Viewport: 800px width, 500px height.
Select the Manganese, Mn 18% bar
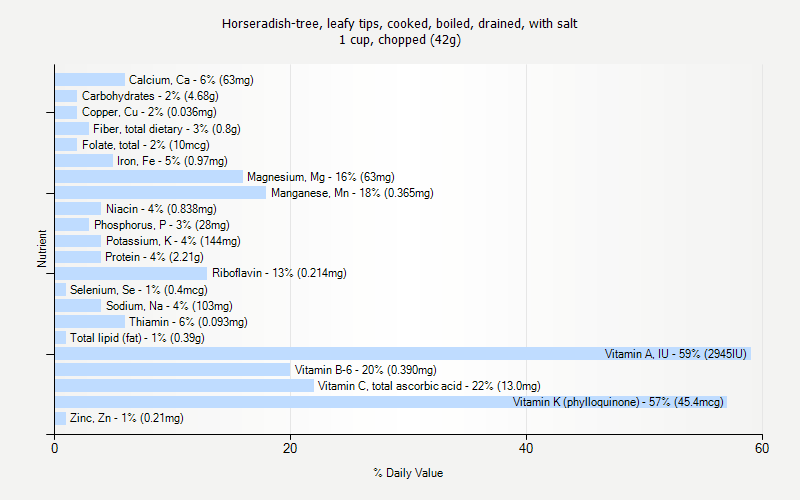pos(160,193)
